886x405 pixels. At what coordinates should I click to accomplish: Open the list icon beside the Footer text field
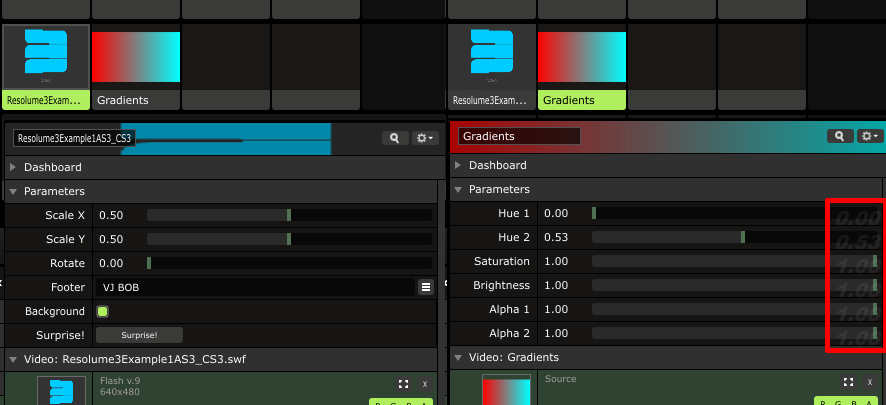[x=425, y=287]
